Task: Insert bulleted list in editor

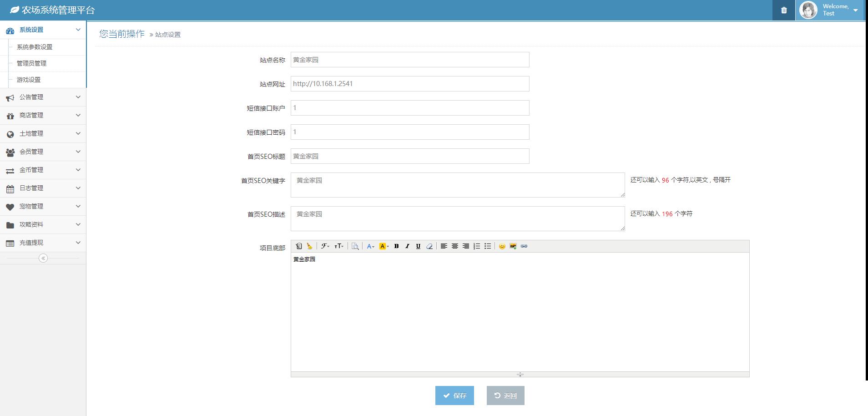Action: pyautogui.click(x=488, y=246)
